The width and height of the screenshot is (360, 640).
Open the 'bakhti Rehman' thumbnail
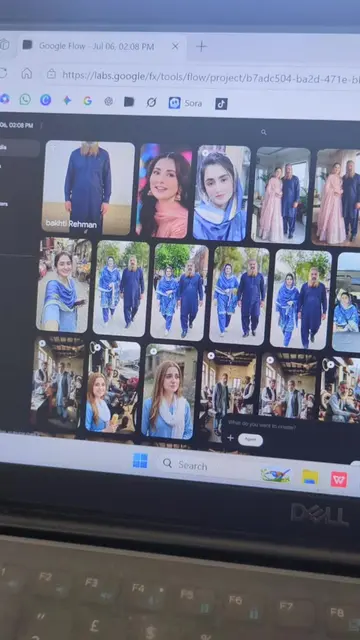tap(88, 187)
